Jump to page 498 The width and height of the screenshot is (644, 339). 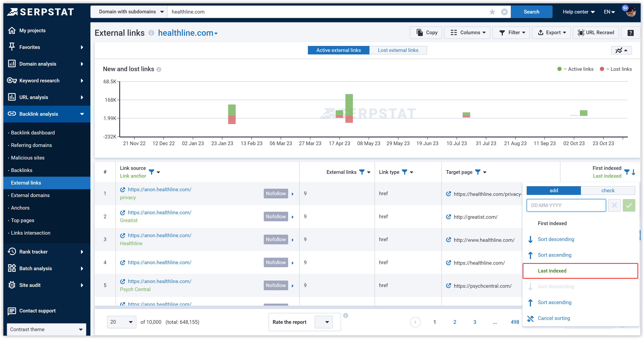(x=514, y=322)
